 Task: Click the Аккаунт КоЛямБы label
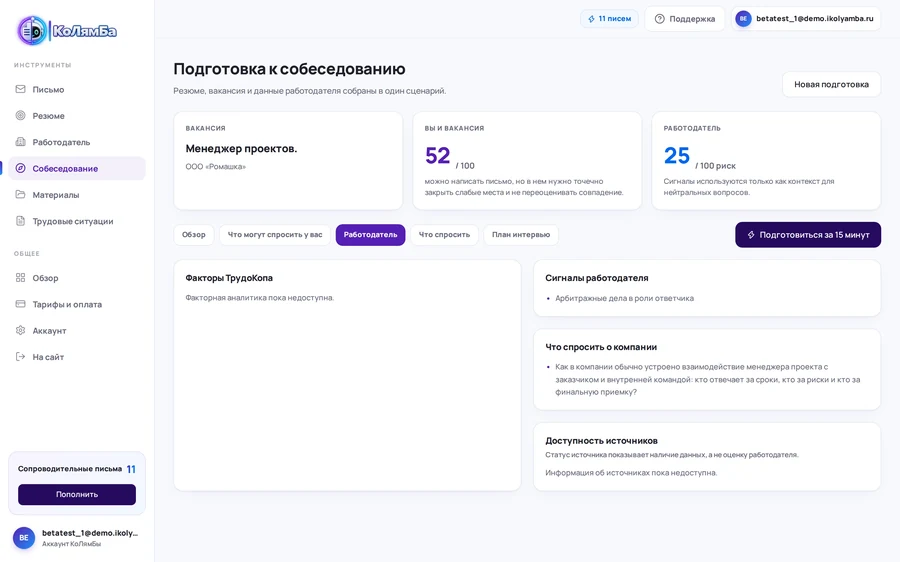(71, 544)
